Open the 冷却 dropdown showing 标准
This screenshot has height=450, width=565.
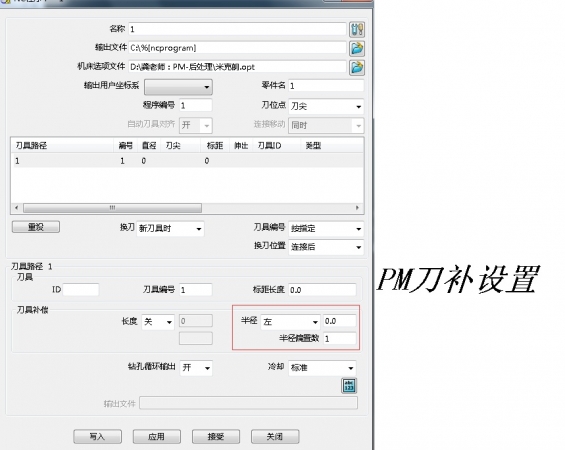(322, 367)
